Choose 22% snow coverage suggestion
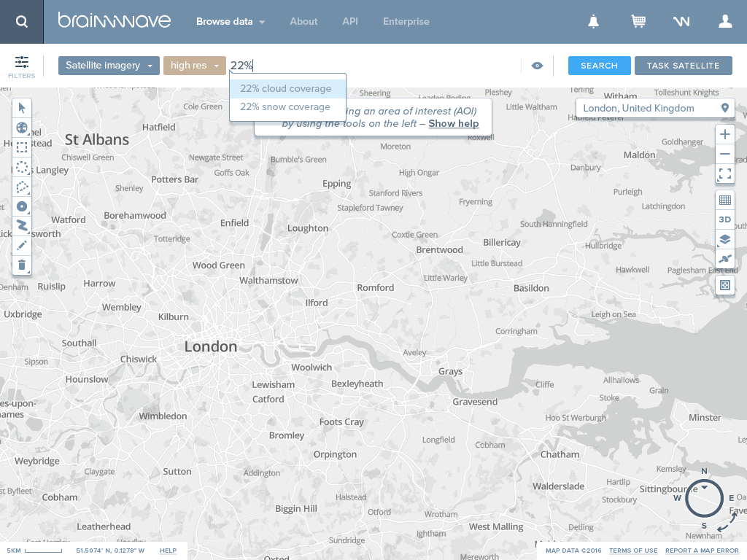The height and width of the screenshot is (560, 747). click(x=287, y=107)
